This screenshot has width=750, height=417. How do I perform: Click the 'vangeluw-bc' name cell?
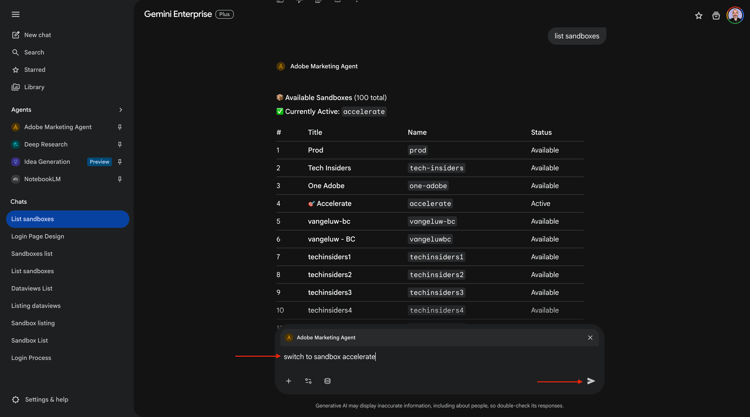(432, 221)
